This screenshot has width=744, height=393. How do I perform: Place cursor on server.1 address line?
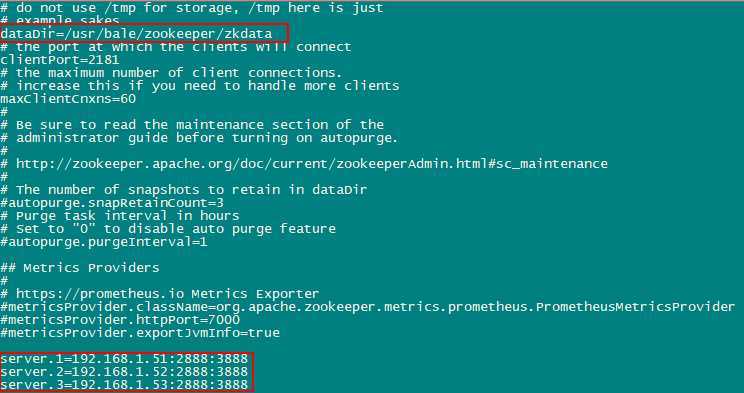(124, 359)
